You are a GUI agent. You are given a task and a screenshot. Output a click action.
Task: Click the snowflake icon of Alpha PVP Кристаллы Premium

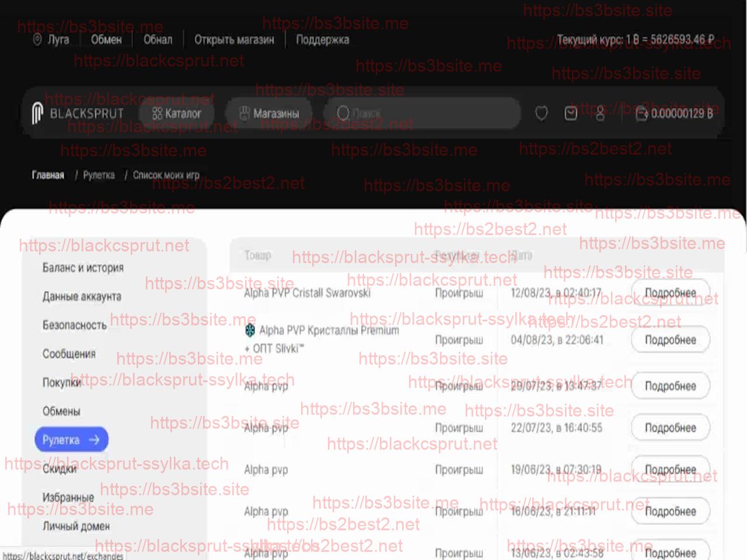[250, 331]
